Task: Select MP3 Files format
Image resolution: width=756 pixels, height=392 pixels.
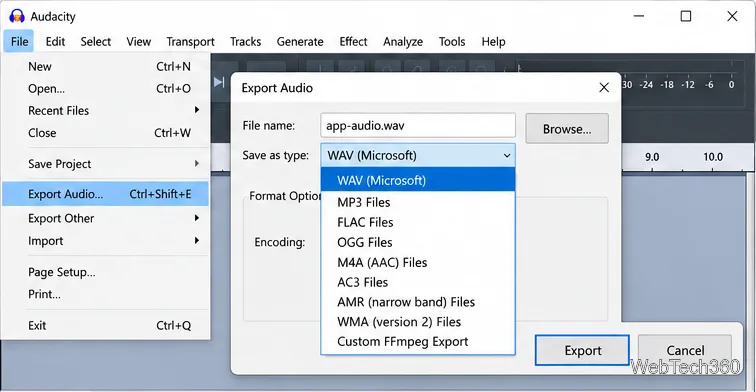Action: (x=418, y=202)
